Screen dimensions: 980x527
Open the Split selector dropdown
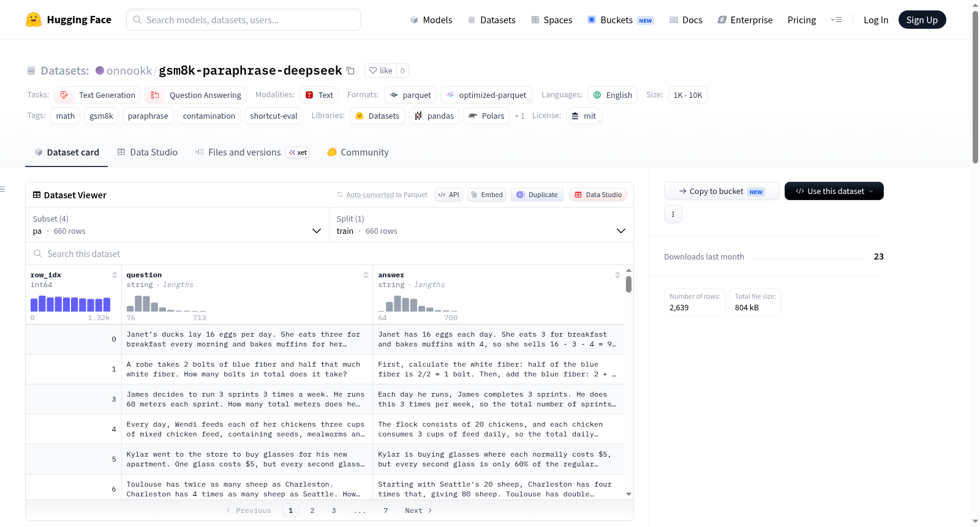[x=481, y=225]
